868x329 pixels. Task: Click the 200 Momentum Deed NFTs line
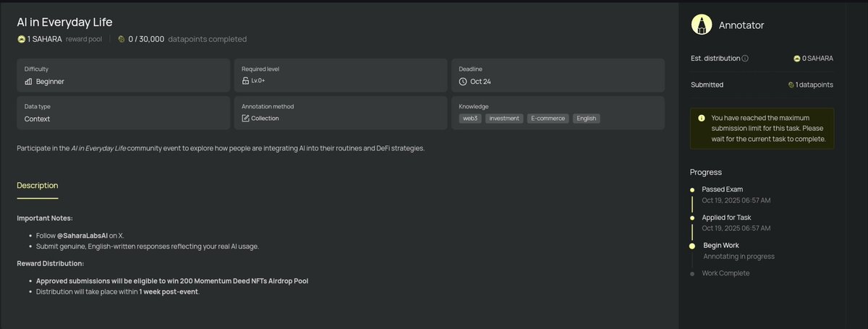172,281
